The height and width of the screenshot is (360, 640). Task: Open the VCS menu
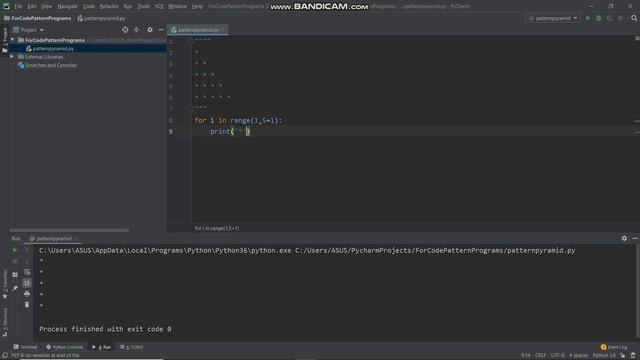(159, 7)
